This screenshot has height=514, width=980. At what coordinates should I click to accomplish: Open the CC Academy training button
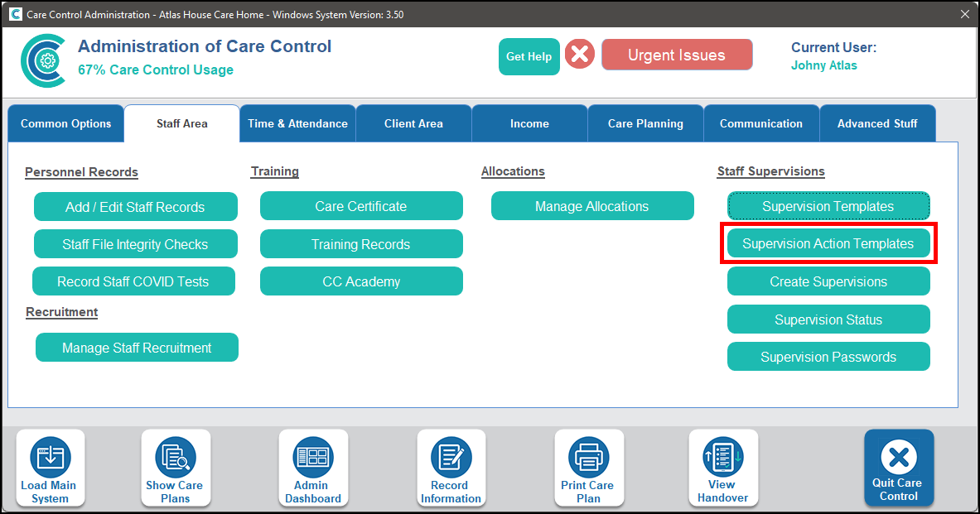361,281
